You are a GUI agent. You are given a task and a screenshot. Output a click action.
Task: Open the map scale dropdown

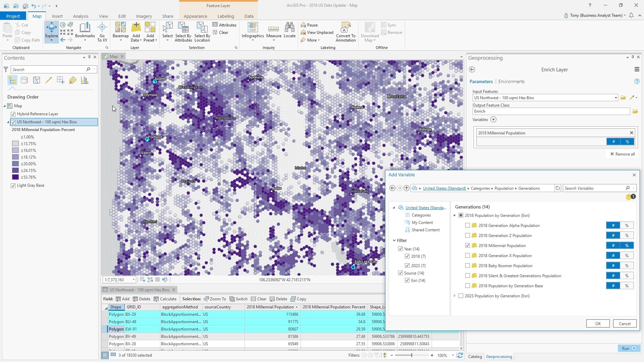click(x=133, y=280)
